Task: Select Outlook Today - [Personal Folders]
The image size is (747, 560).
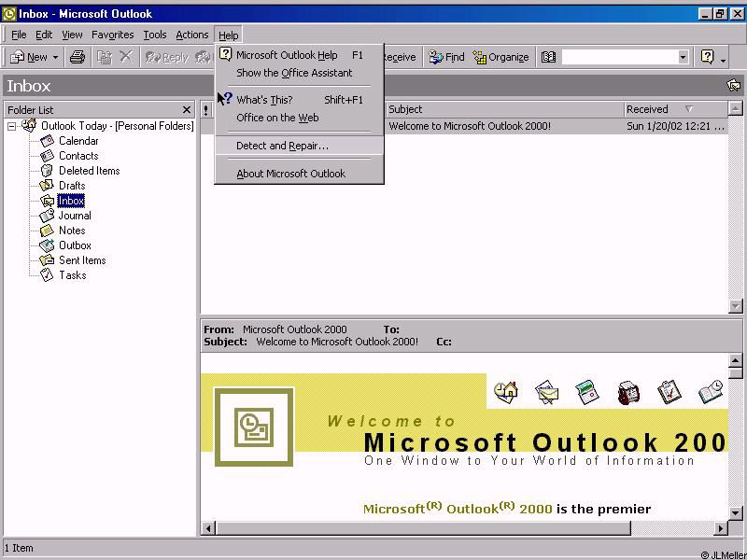Action: pyautogui.click(x=118, y=126)
